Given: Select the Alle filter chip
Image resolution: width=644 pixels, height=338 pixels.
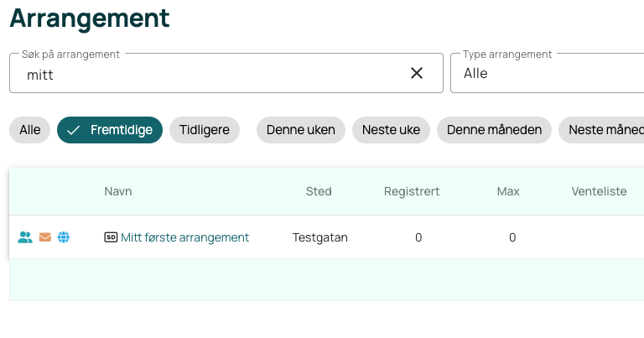Looking at the screenshot, I should [30, 130].
